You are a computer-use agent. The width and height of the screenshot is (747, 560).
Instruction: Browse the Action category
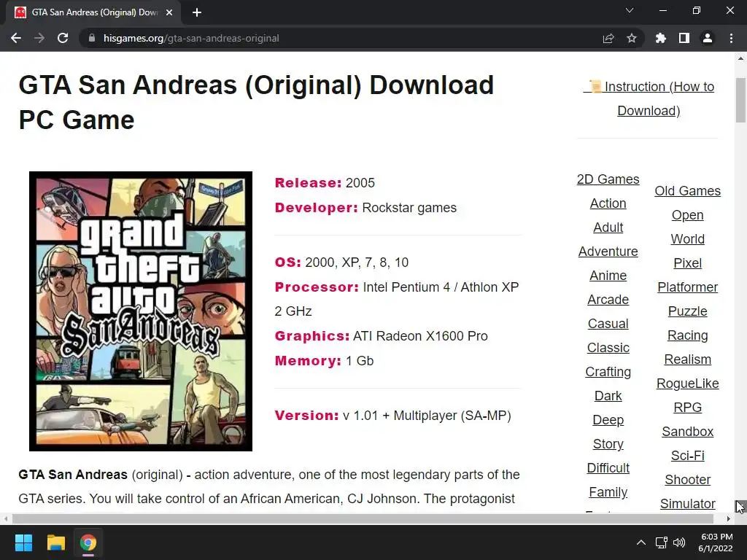pos(608,203)
